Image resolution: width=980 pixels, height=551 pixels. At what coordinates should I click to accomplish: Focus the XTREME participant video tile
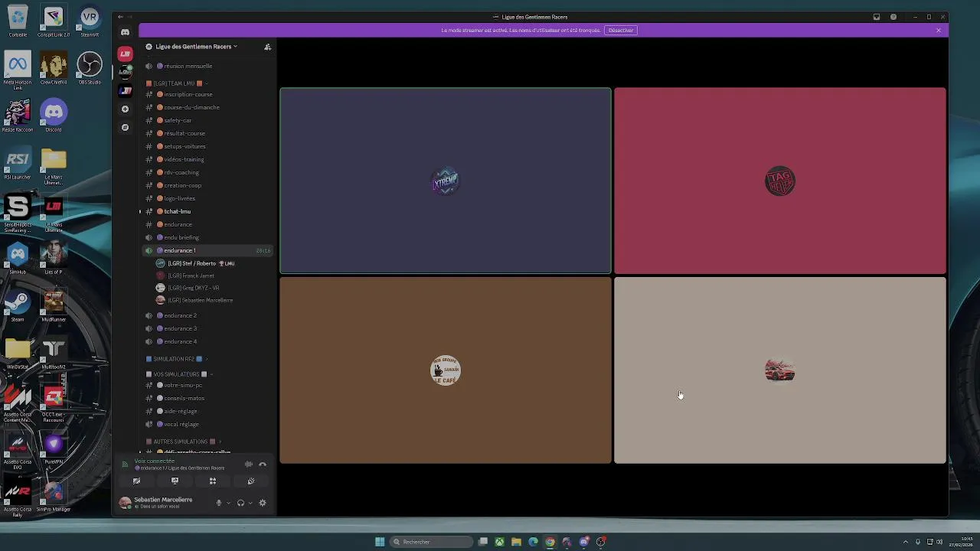click(446, 181)
